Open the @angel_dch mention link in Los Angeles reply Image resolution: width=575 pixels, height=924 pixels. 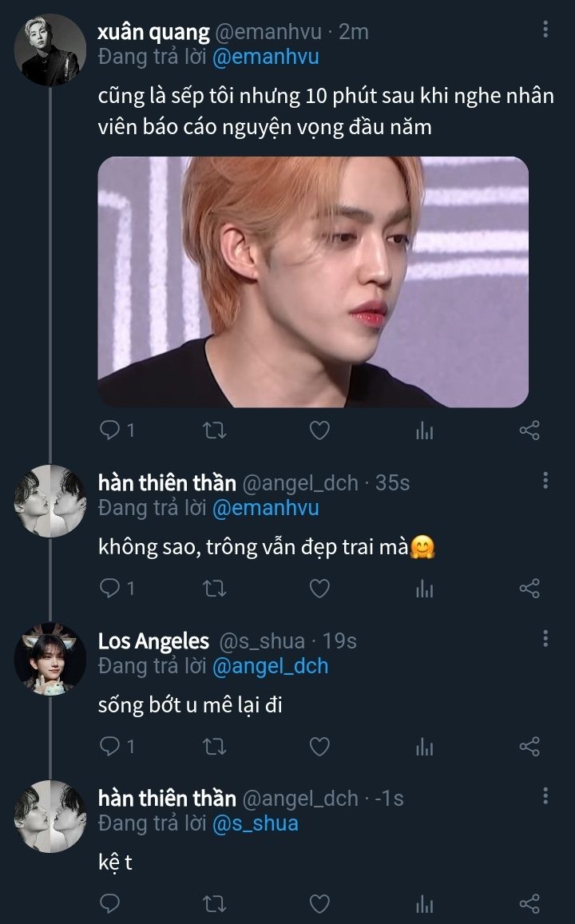[x=270, y=666]
